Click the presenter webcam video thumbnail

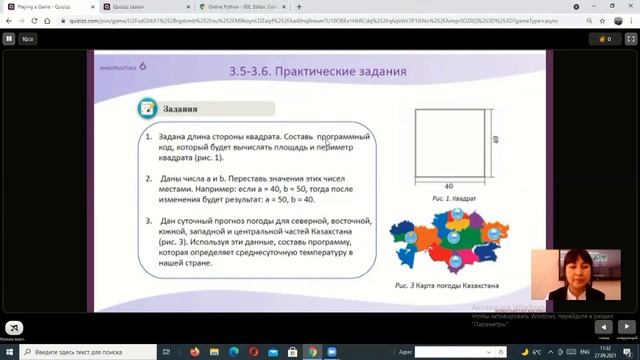tap(576, 275)
